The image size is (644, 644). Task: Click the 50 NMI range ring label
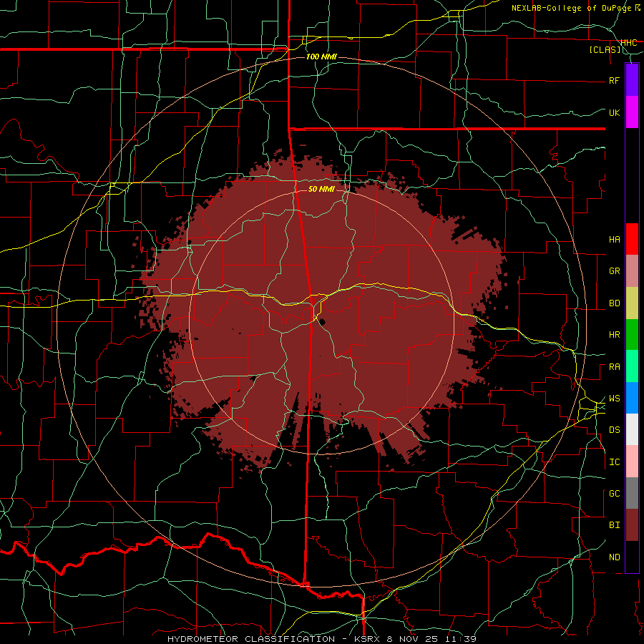(321, 189)
